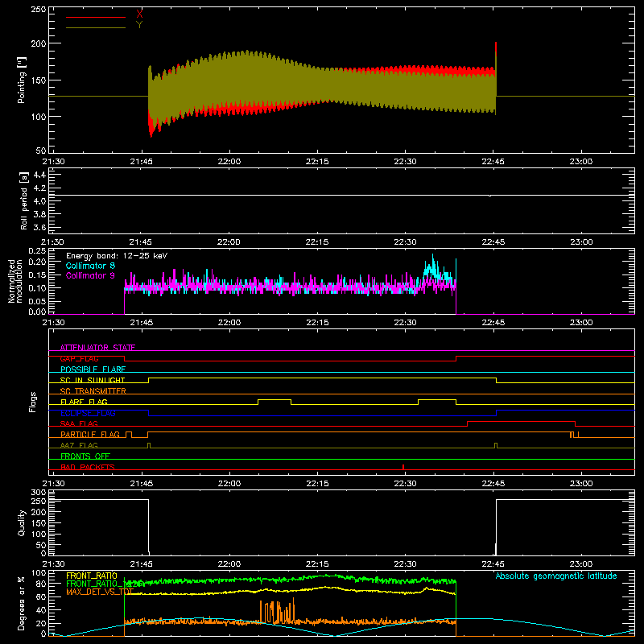
Task: Select the SC_TRANSMITTER flag label
Action: click(x=93, y=391)
